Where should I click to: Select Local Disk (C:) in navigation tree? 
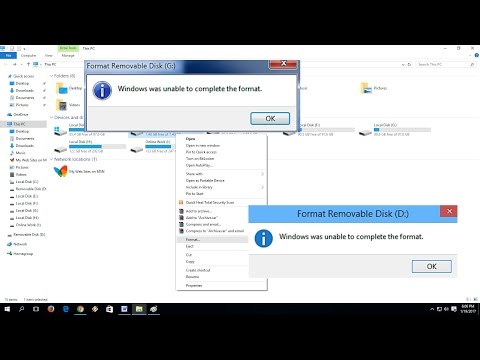coord(27,182)
